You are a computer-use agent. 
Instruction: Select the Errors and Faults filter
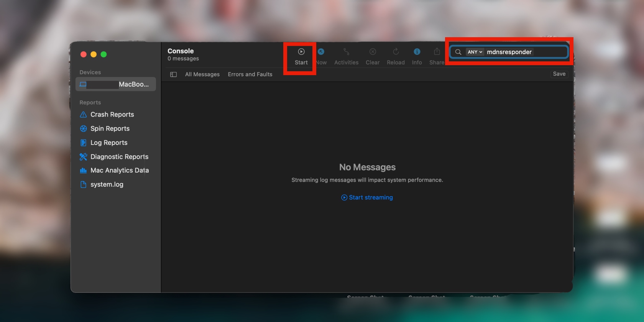click(250, 74)
